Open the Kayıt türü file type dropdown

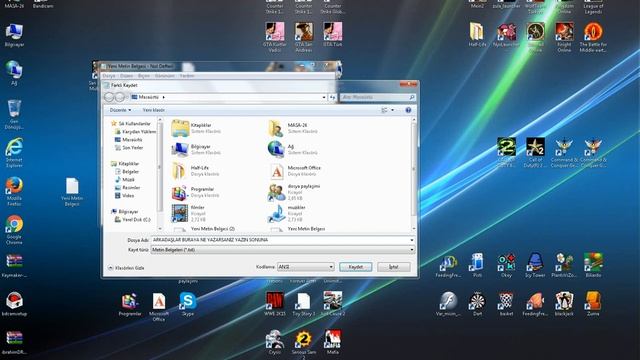283,250
